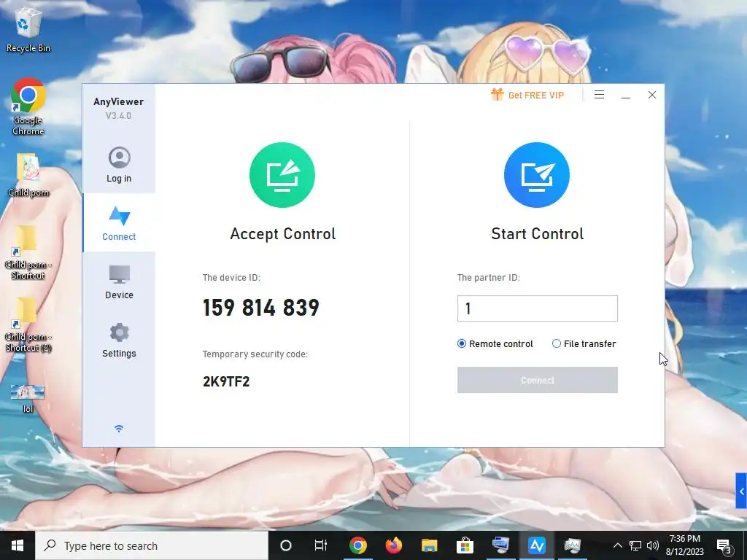
Task: Expand the blue side panel arrow
Action: [x=741, y=491]
